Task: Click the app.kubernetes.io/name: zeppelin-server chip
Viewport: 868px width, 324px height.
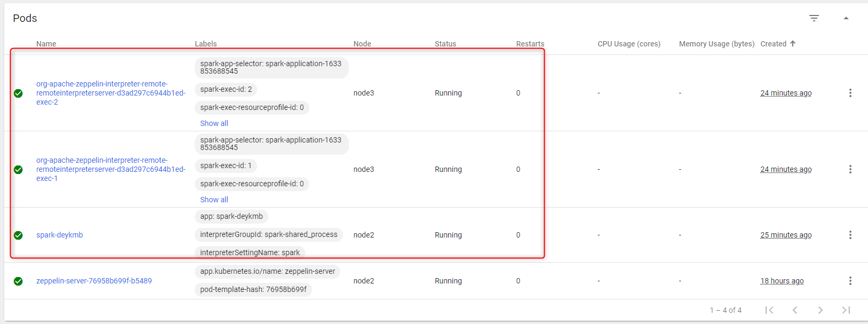Action: (x=268, y=272)
